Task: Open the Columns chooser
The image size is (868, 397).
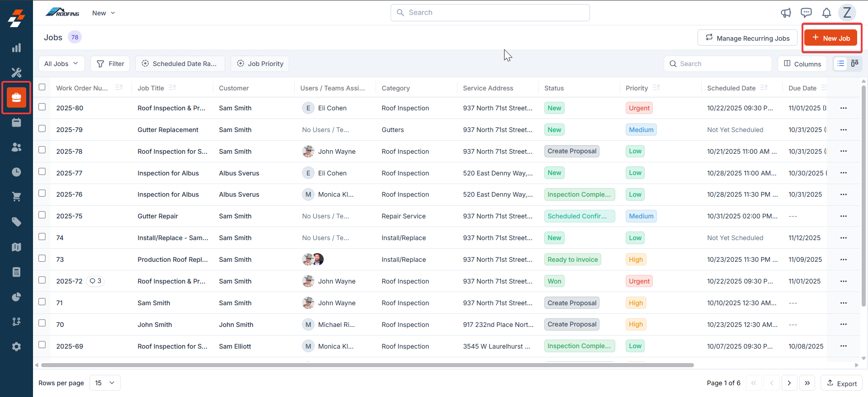Action: (x=802, y=64)
